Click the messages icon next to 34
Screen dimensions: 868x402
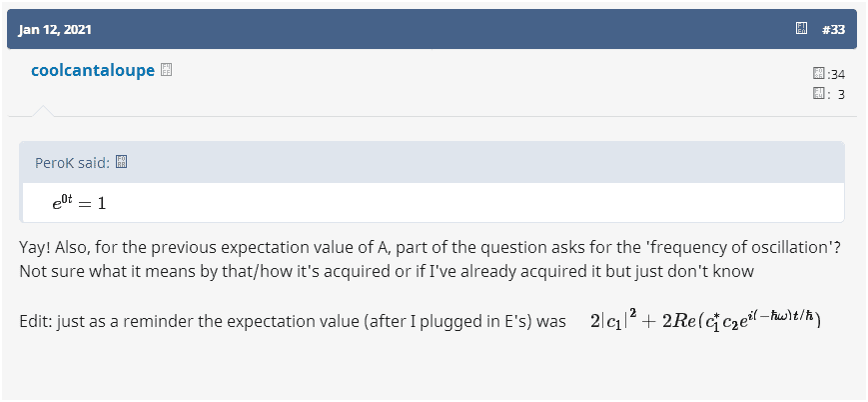click(819, 74)
